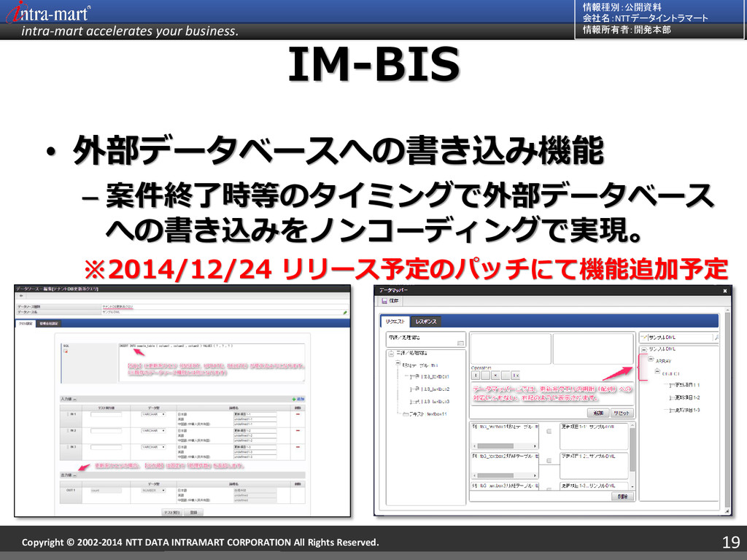The height and width of the screenshot is (560, 747).
Task: Click the リセット button in the Data Mapper
Action: click(x=622, y=413)
